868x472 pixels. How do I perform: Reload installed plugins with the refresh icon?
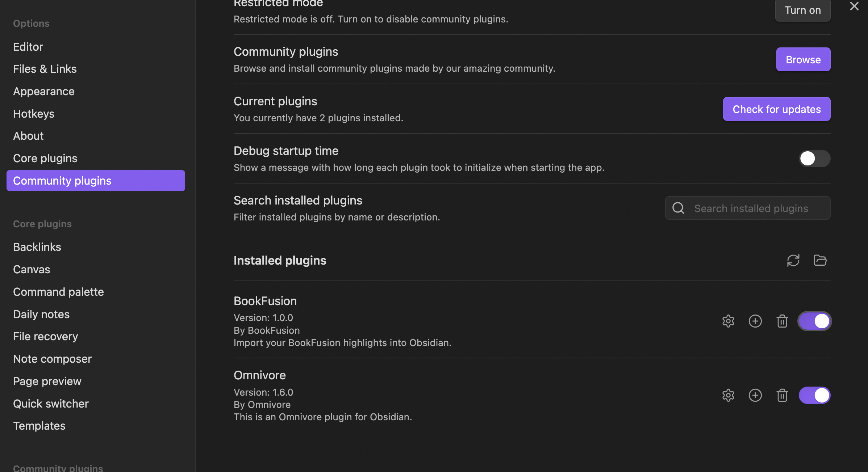point(793,260)
